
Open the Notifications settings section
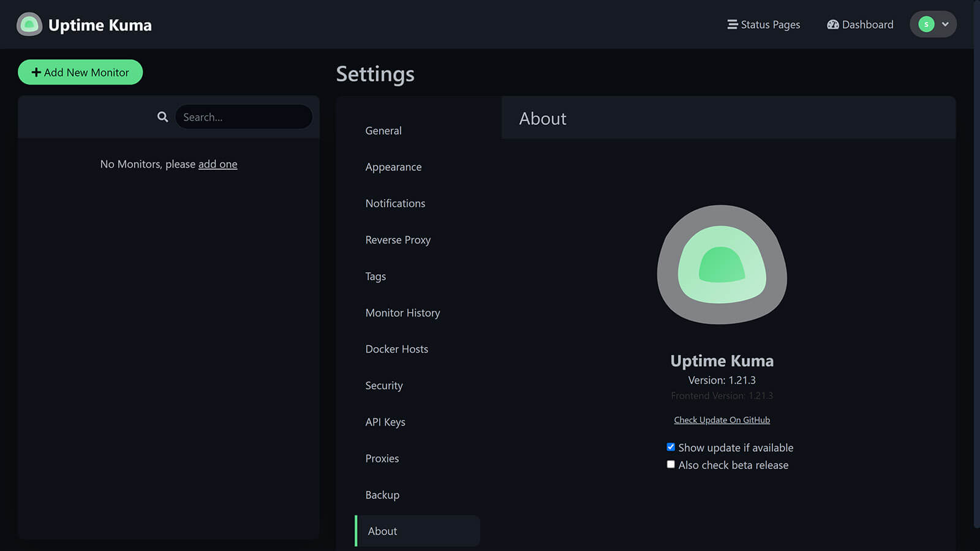click(x=395, y=203)
